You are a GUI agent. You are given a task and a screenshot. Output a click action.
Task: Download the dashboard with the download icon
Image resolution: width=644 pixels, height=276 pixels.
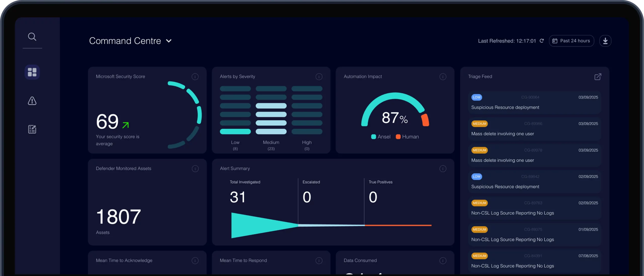click(x=605, y=41)
